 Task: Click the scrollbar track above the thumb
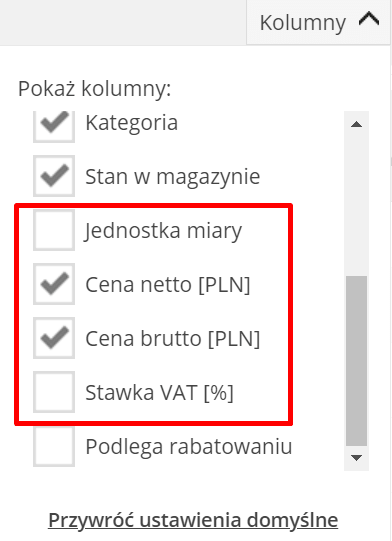click(356, 204)
